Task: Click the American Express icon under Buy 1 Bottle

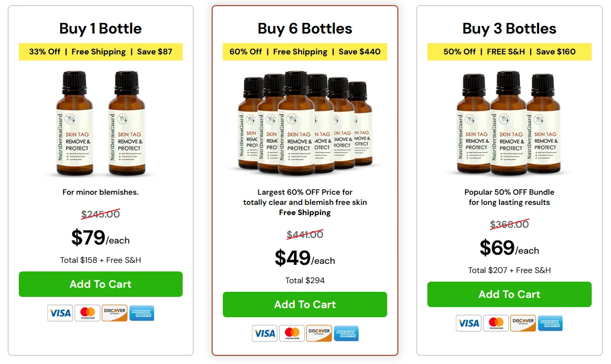Action: point(141,314)
